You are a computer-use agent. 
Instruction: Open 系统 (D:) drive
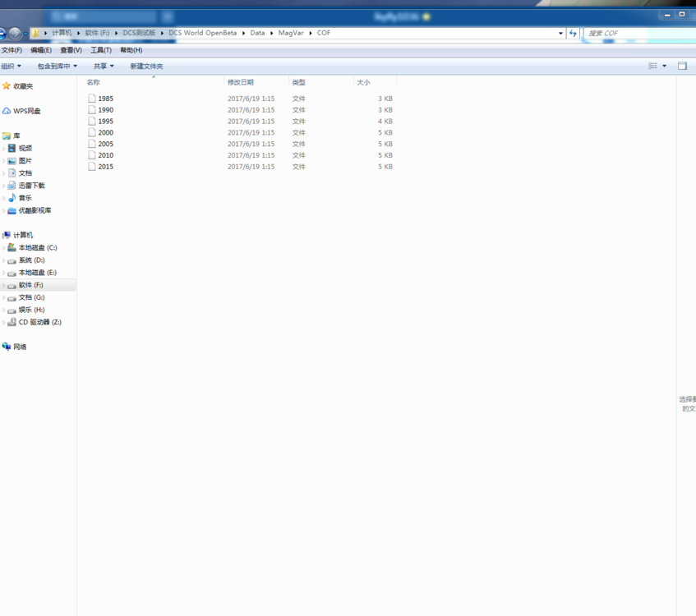point(31,260)
